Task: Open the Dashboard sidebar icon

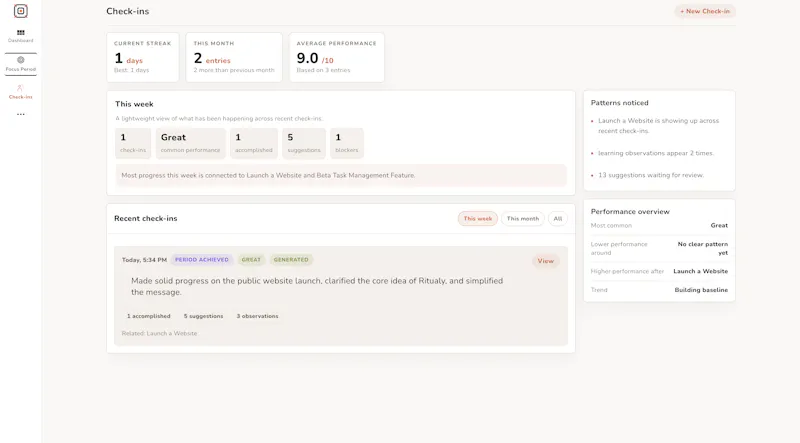Action: coord(20,36)
